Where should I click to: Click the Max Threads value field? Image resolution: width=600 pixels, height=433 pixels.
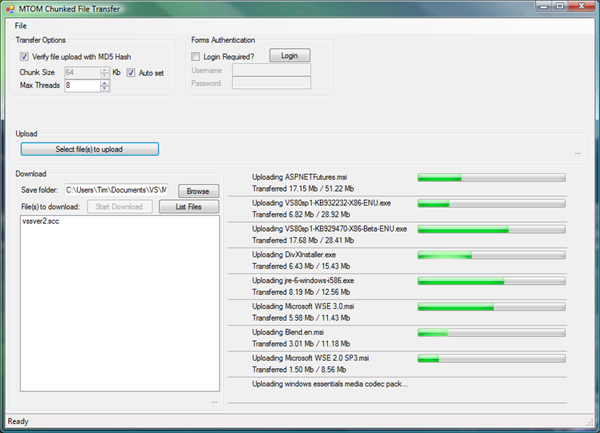[82, 85]
